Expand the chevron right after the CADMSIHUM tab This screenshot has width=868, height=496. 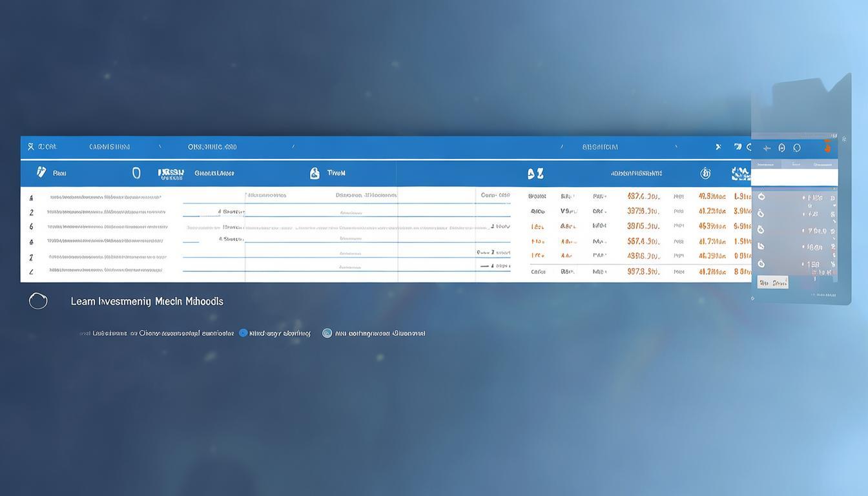pyautogui.click(x=160, y=147)
